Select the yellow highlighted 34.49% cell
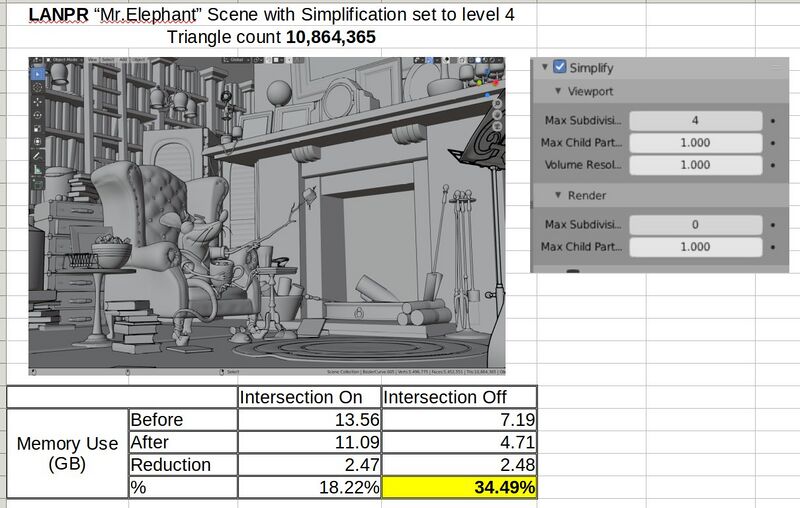Image resolution: width=800 pixels, height=508 pixels. click(x=459, y=487)
